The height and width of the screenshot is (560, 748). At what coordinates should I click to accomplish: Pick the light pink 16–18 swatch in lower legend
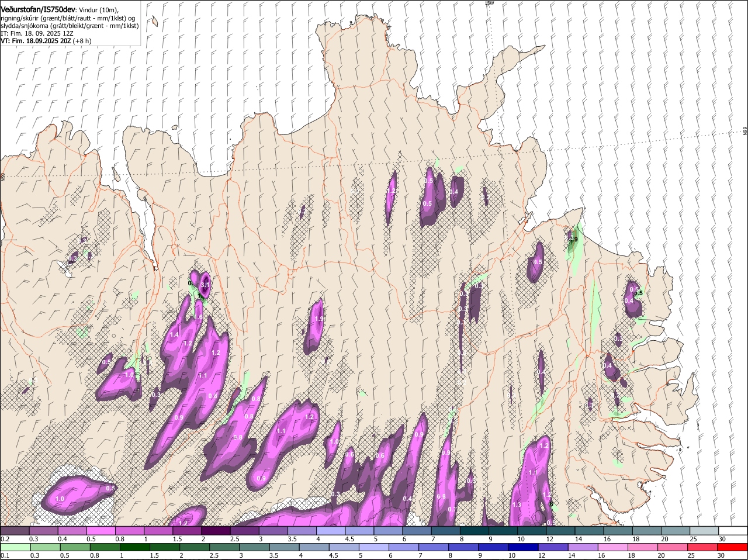614,547
